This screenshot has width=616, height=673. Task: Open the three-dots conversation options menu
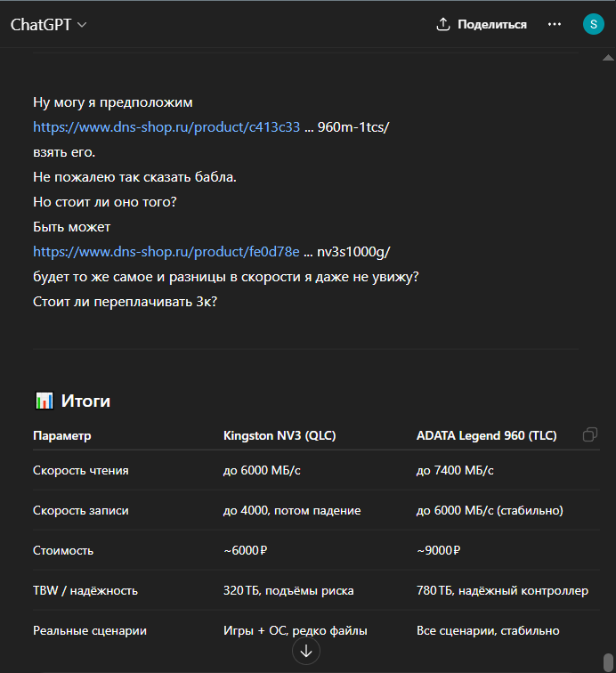(x=555, y=24)
